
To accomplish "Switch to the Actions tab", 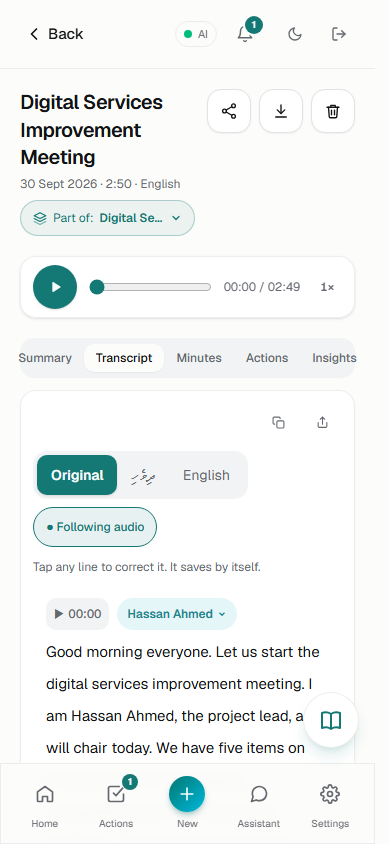I will pyautogui.click(x=267, y=358).
